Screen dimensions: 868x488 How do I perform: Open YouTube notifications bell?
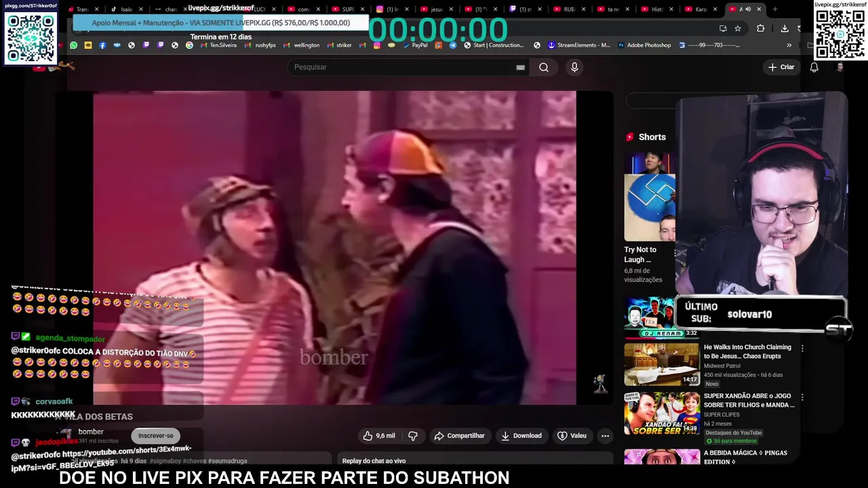[814, 67]
